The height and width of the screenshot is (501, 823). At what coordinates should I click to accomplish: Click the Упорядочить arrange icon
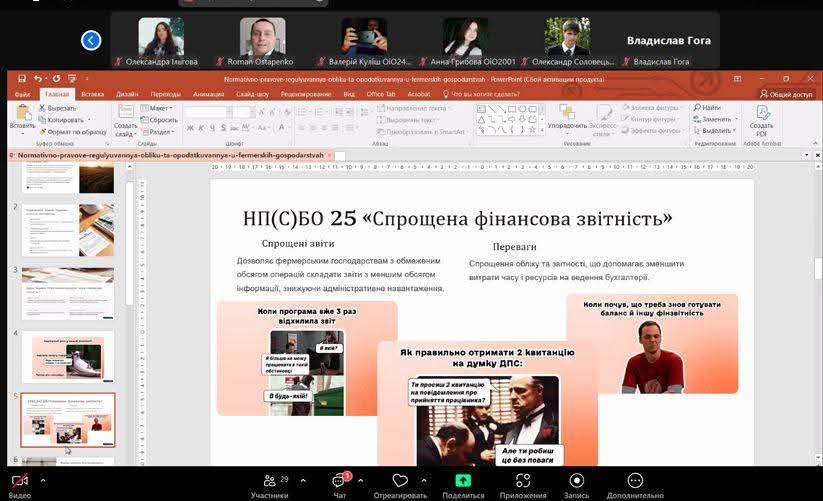click(x=567, y=112)
